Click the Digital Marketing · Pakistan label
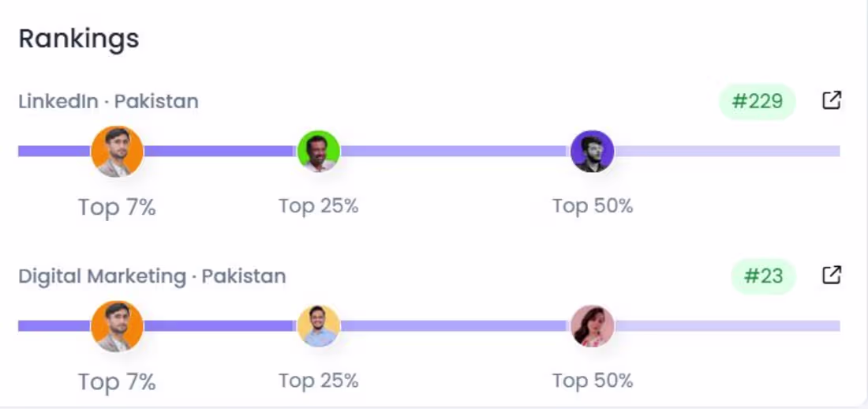The height and width of the screenshot is (409, 868). tap(152, 276)
